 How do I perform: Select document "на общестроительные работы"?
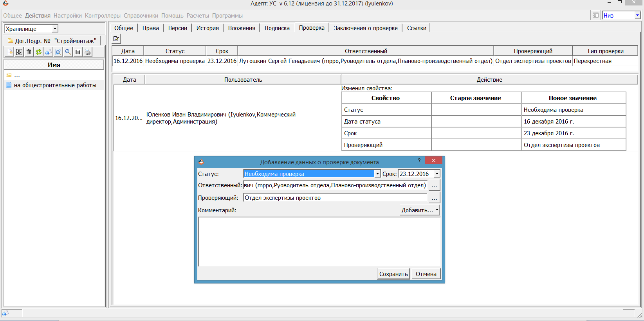click(55, 85)
